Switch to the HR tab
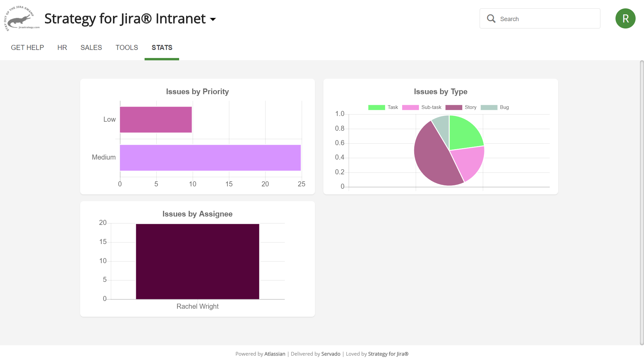644x362 pixels. (62, 48)
